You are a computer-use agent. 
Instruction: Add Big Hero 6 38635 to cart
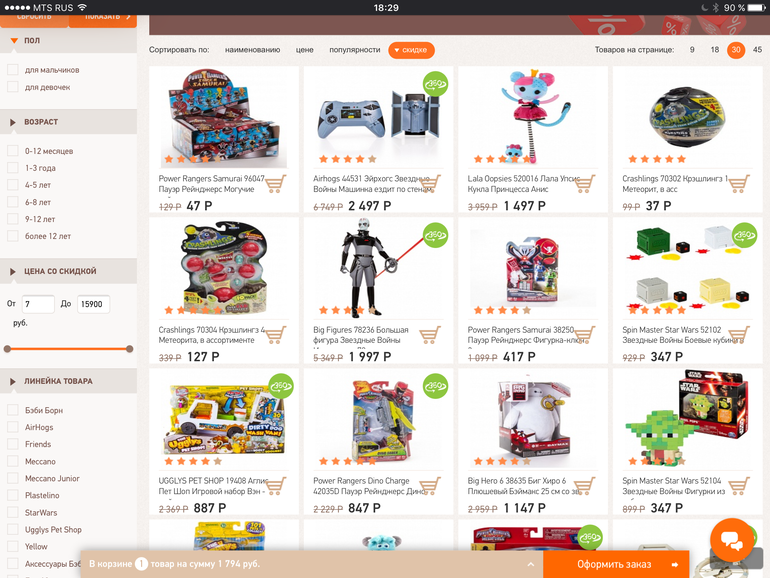pyautogui.click(x=584, y=486)
